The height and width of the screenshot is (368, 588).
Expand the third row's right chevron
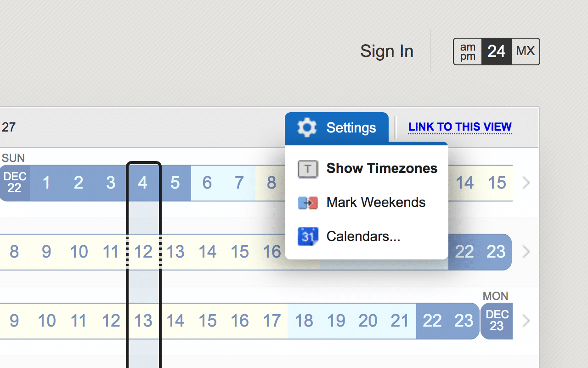[526, 321]
